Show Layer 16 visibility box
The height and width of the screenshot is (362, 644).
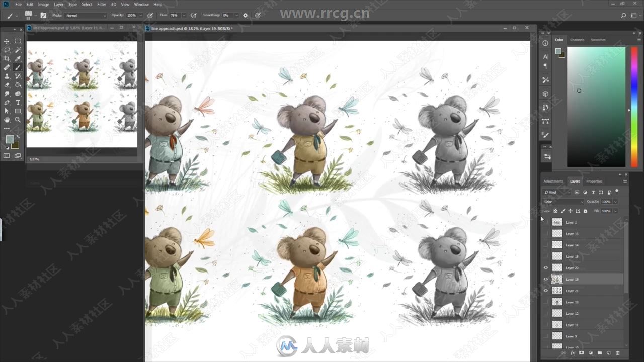click(x=546, y=256)
